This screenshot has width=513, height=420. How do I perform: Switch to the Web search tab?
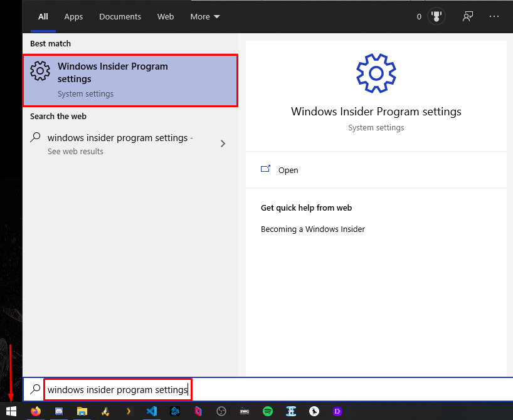(x=166, y=17)
